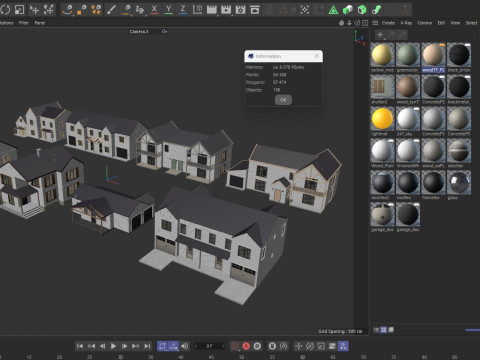Click the snap dots icon in toolbar
This screenshot has height=360, width=480.
(305, 10)
